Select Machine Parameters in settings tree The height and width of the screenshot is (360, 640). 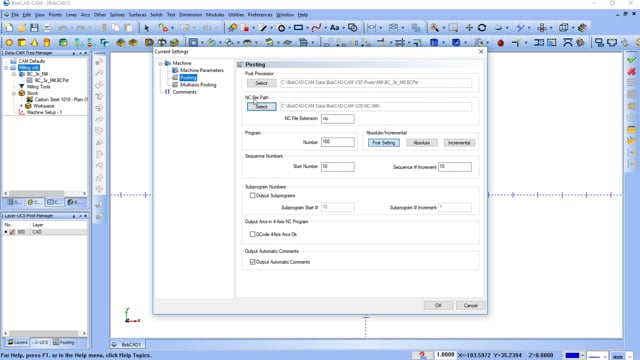202,70
